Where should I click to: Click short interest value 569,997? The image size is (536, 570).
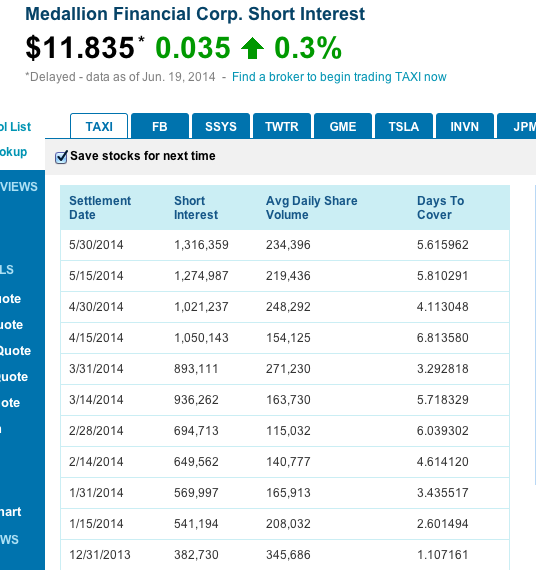[196, 493]
